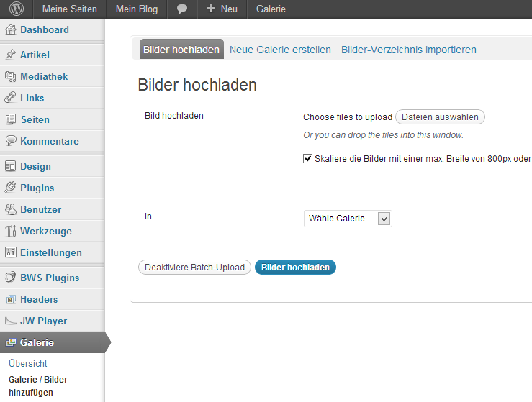Click the Dateien auswählen button
Viewport: 532px width, 402px height.
coord(440,117)
